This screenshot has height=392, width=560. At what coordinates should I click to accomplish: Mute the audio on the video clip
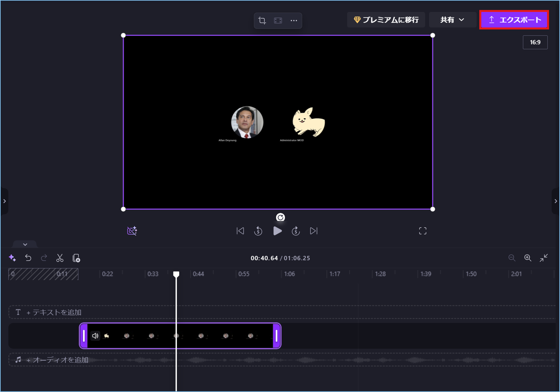tap(95, 336)
